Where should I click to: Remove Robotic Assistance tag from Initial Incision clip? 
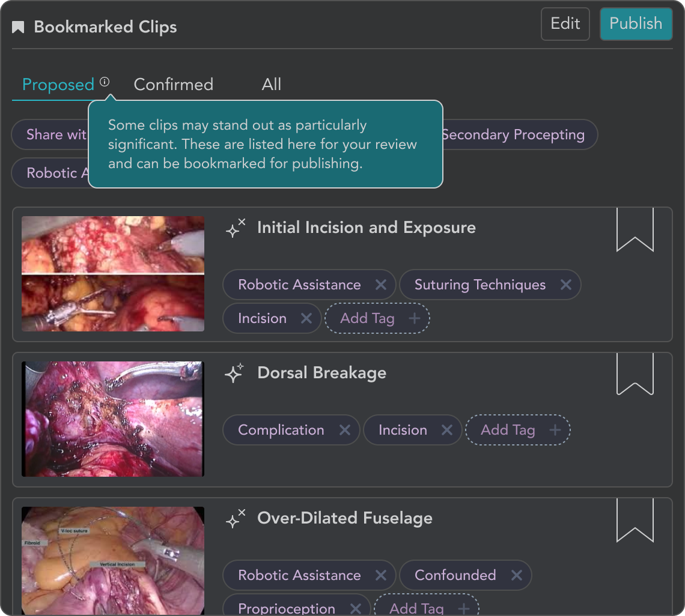(x=381, y=285)
